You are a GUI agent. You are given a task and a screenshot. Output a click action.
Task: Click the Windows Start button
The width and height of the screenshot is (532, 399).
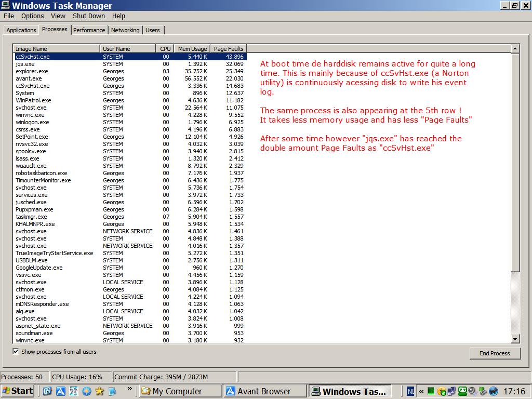click(x=17, y=391)
